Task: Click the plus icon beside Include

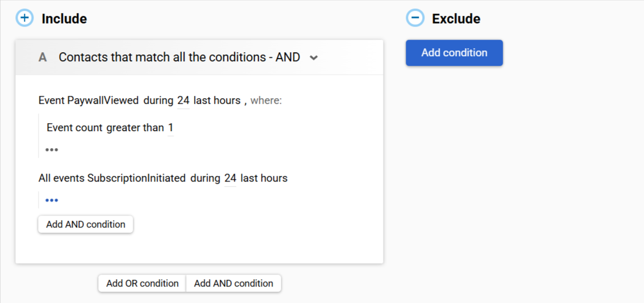Action: [x=24, y=18]
